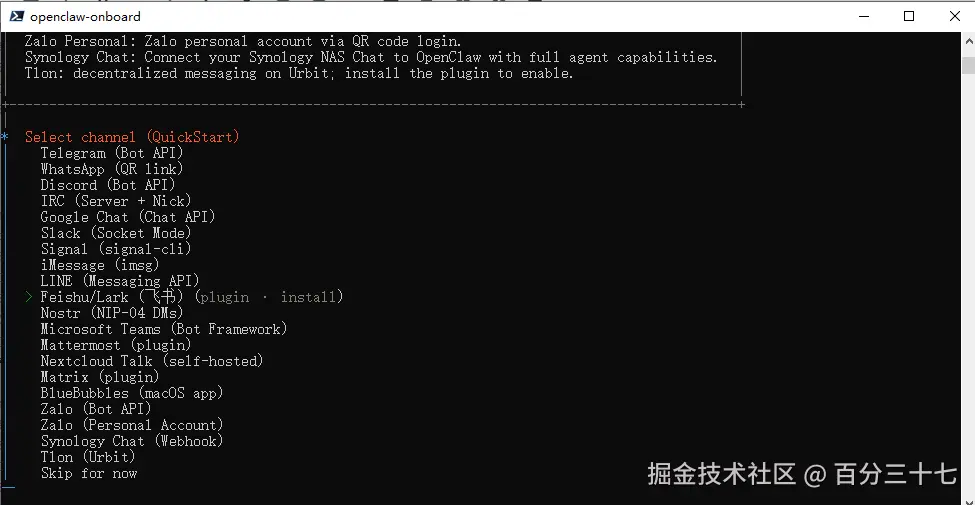This screenshot has height=505, width=975.
Task: Maximize the openclaw-onboard window
Action: (x=909, y=16)
